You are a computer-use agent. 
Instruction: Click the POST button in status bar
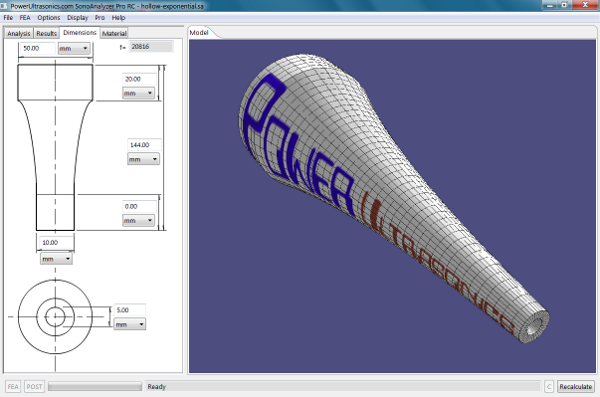click(x=34, y=386)
